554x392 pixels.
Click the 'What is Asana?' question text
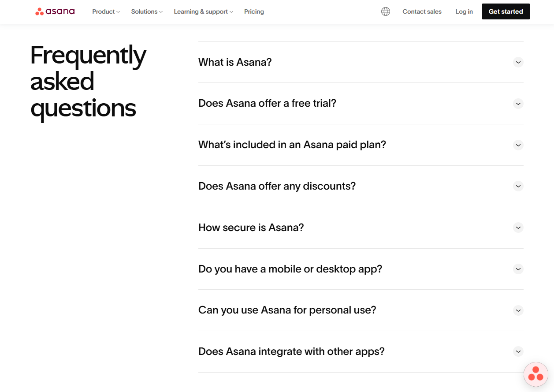click(235, 62)
